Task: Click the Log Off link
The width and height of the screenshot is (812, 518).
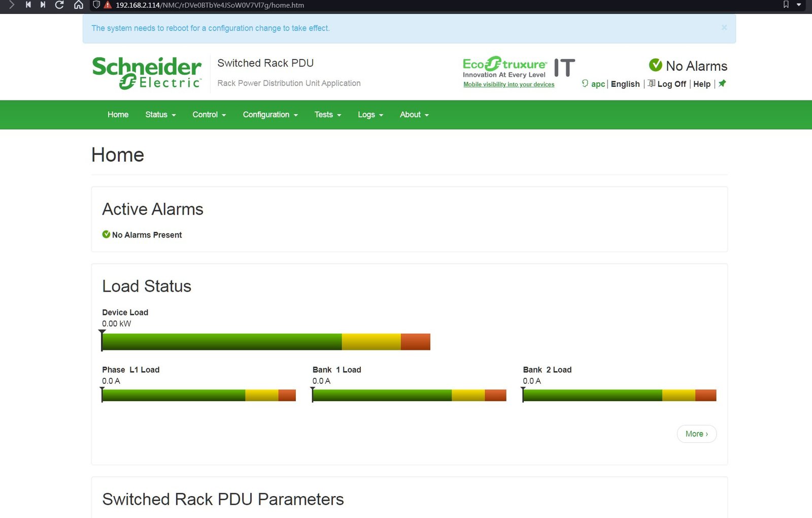Action: coord(671,84)
